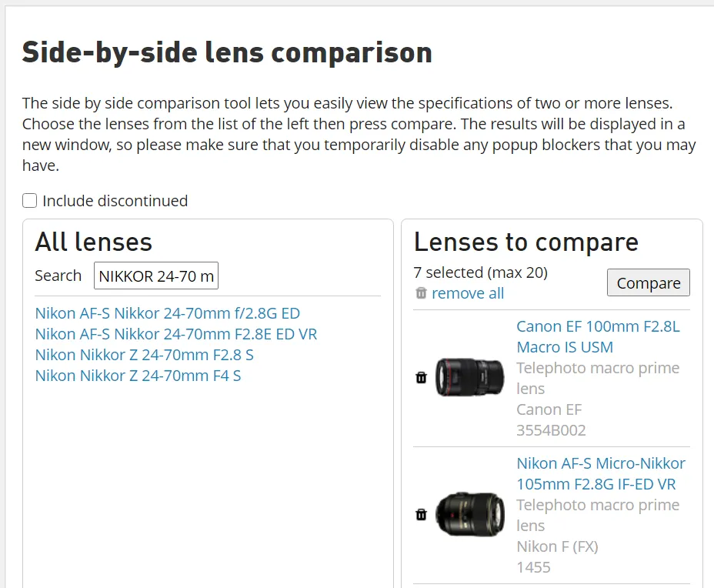Click inside the lens search field
The height and width of the screenshot is (588, 714).
point(155,276)
